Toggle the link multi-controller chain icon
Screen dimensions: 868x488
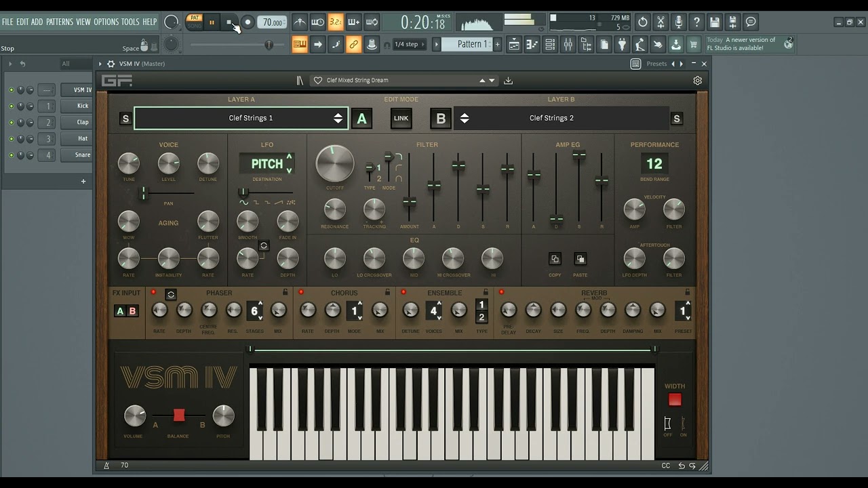point(353,45)
